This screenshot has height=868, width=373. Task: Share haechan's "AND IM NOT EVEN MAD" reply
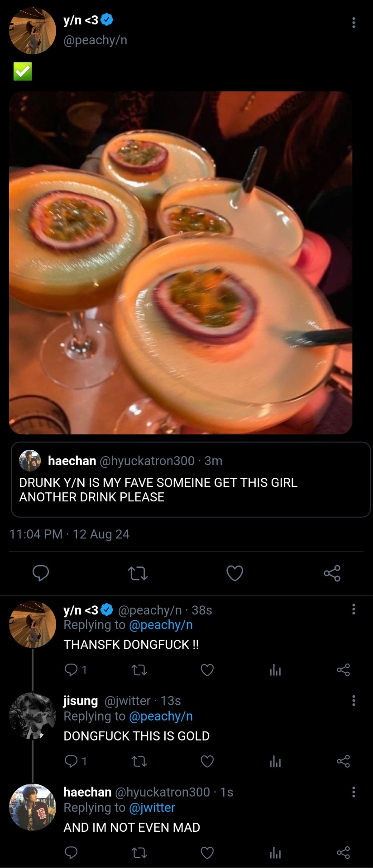[x=343, y=853]
